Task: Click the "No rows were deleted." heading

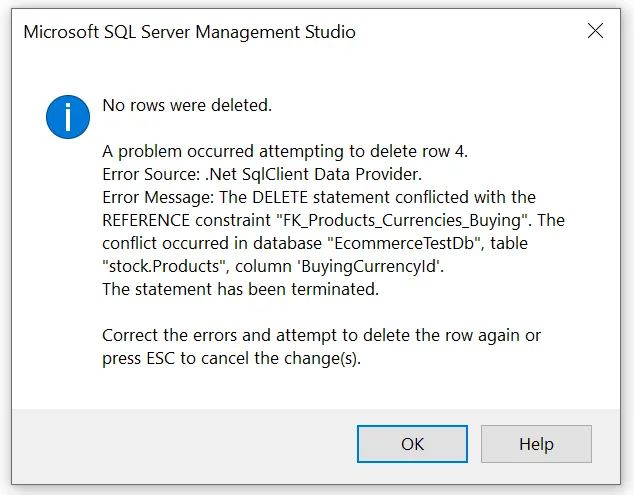Action: [x=187, y=105]
